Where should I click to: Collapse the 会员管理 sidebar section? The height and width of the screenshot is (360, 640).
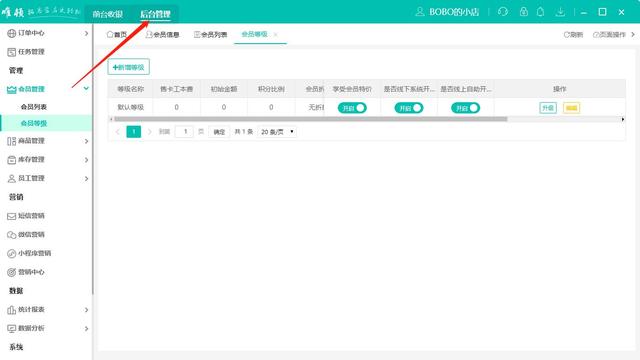tap(47, 89)
